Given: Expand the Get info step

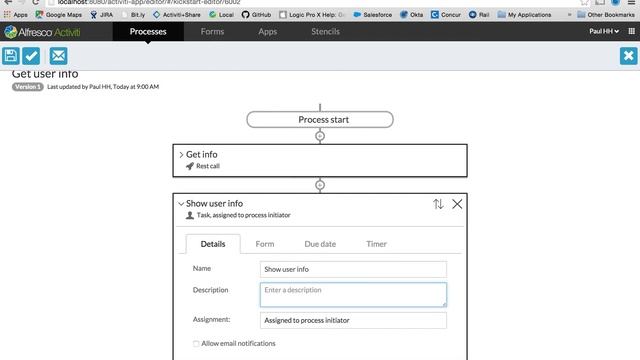Looking at the screenshot, I should [181, 155].
